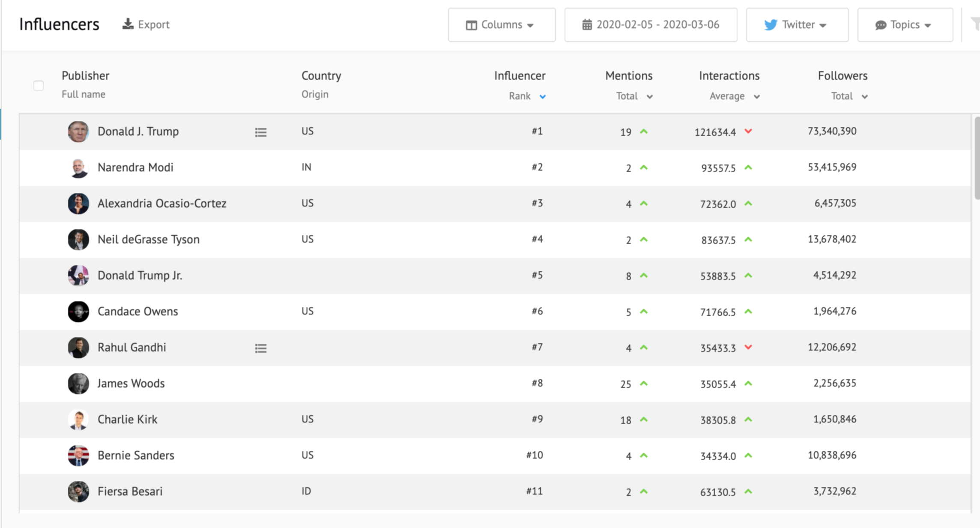Click the filter funnel icon at the right edge
The height and width of the screenshot is (528, 980).
975,24
